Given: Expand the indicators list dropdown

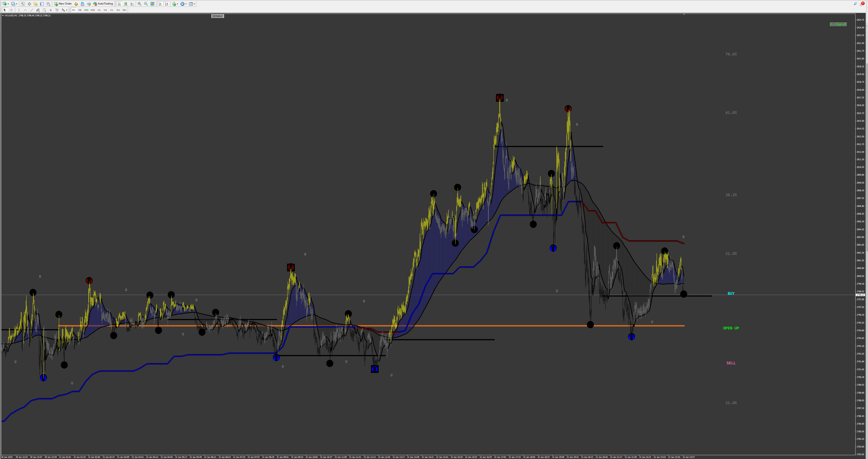Looking at the screenshot, I should click(x=178, y=4).
